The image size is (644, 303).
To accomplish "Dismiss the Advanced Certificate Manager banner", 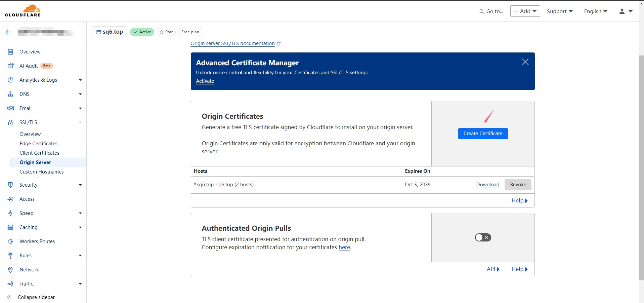I will pyautogui.click(x=525, y=62).
